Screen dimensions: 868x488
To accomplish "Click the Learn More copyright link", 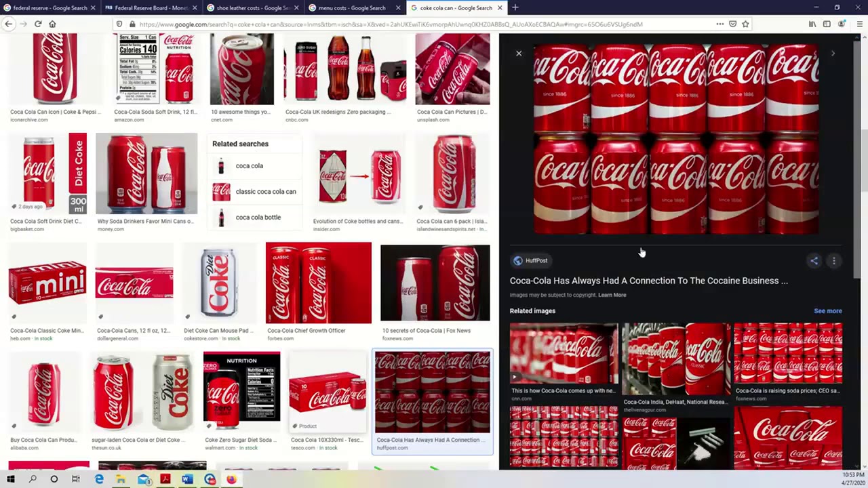I will pyautogui.click(x=612, y=295).
